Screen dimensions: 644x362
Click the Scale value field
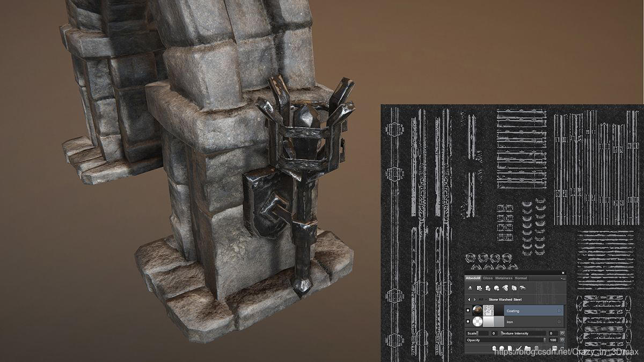[493, 333]
